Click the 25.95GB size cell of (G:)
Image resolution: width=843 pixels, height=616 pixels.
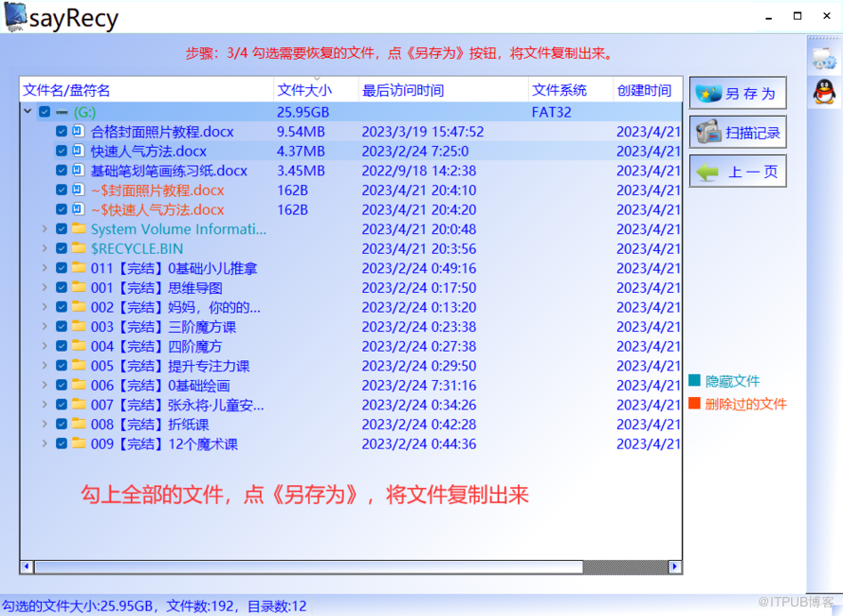tap(302, 113)
